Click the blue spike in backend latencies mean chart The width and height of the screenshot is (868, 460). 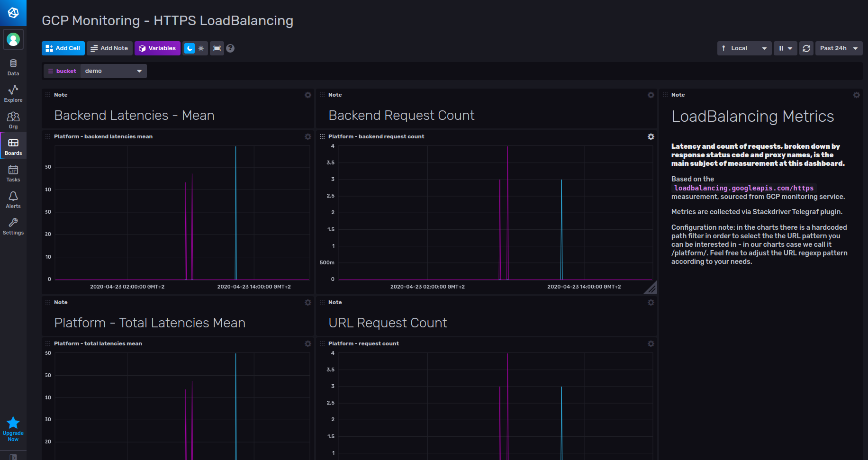(x=235, y=213)
